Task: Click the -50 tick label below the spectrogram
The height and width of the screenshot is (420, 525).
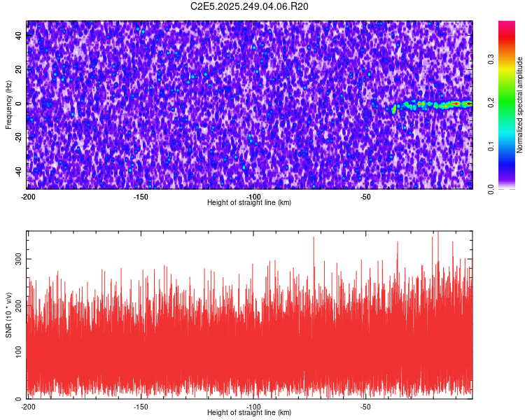Action: pos(365,196)
